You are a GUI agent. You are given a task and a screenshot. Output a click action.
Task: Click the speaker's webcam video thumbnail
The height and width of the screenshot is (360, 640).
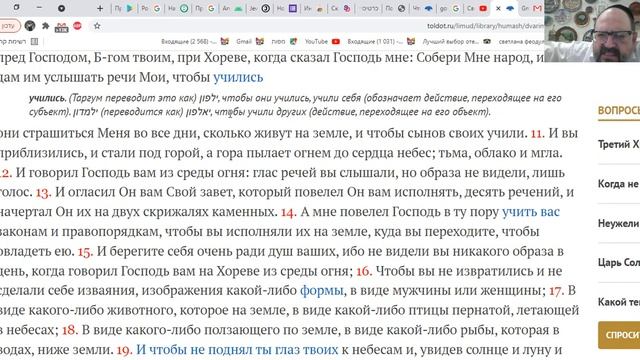click(x=592, y=31)
